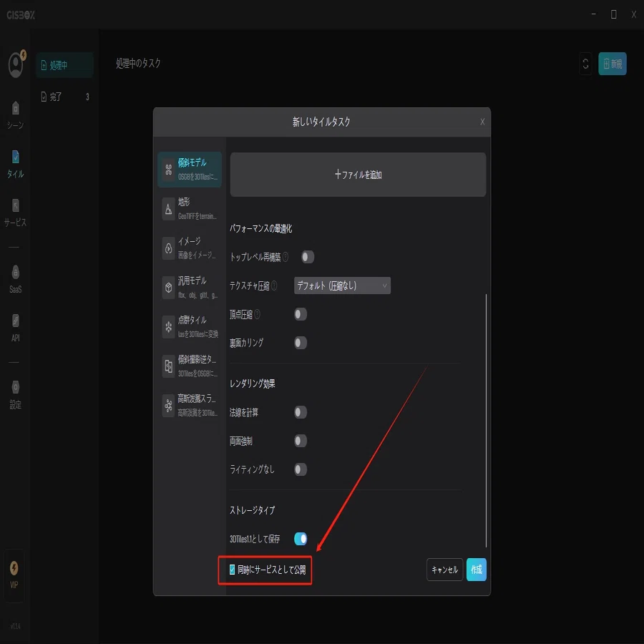Open the 設定 settings icon

coord(15,387)
